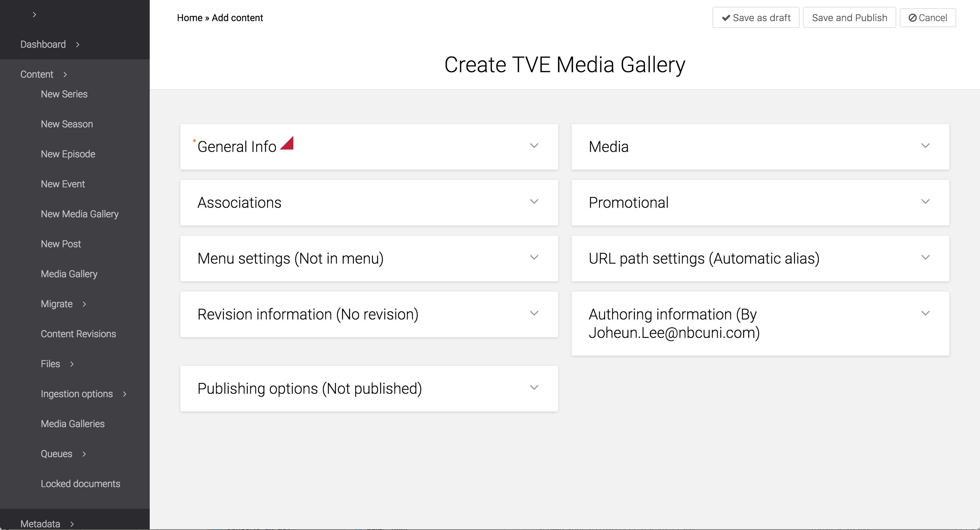Click the top sidebar collapse arrow
Screen dimensions: 980x530
pyautogui.click(x=34, y=14)
